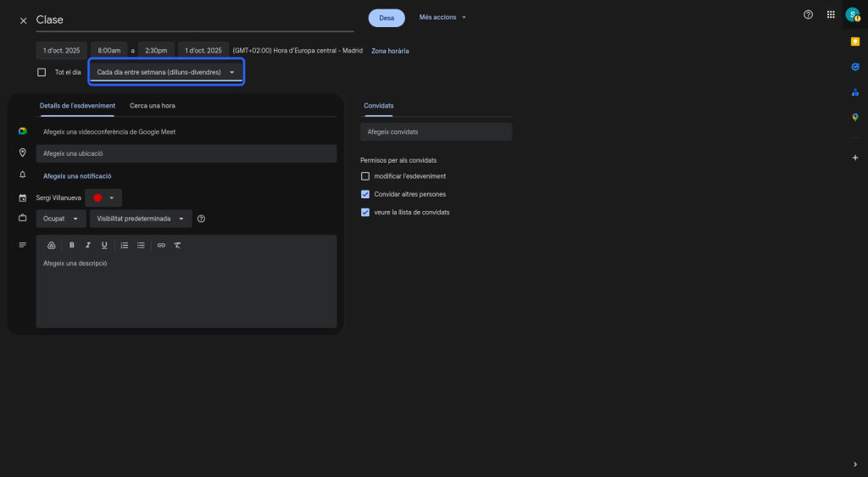This screenshot has width=868, height=477.
Task: Open the 'Visibilitat predeterminada' dropdown
Action: click(x=141, y=219)
